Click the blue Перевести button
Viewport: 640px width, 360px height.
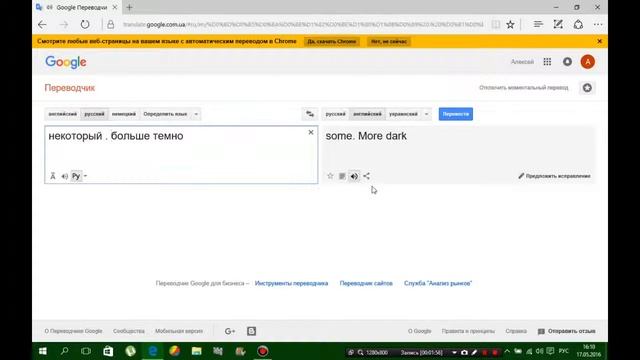pyautogui.click(x=456, y=114)
